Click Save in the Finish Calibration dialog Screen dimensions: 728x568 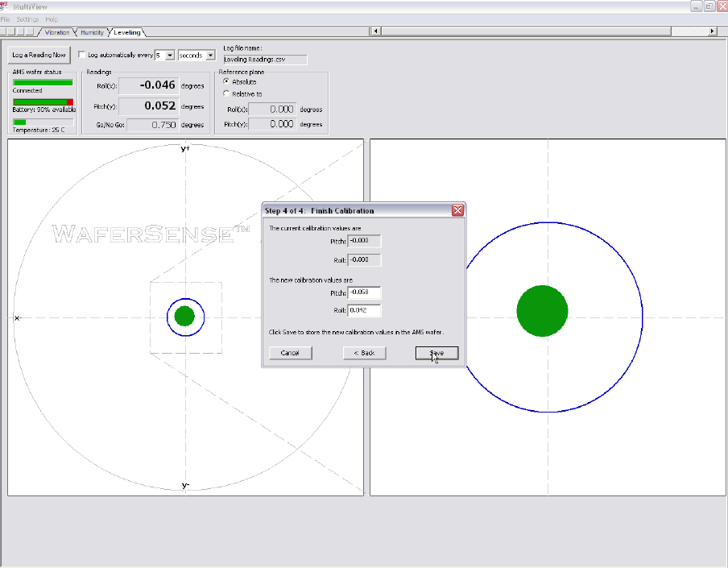[x=436, y=353]
